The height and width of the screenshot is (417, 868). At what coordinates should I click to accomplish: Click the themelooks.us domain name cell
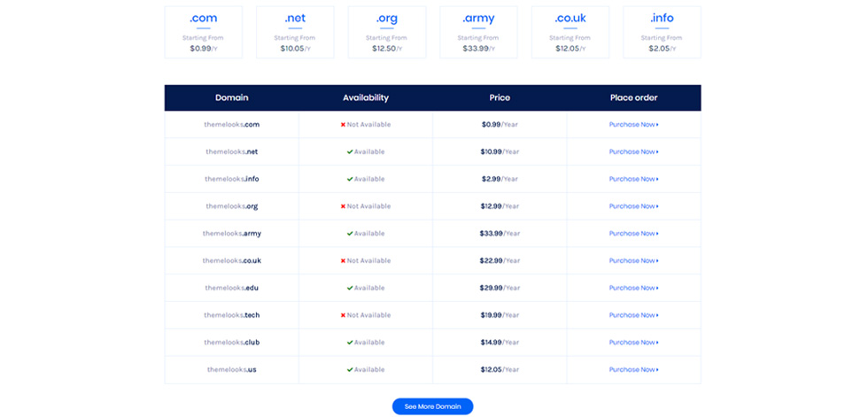pos(231,369)
